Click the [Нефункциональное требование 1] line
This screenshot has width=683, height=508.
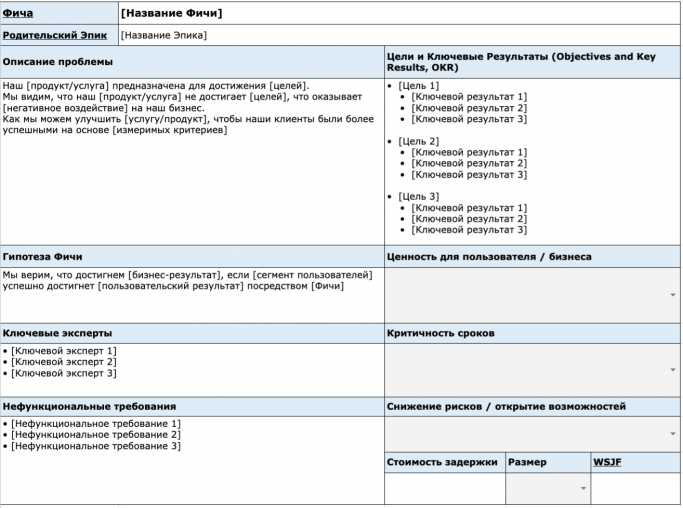tap(96, 424)
